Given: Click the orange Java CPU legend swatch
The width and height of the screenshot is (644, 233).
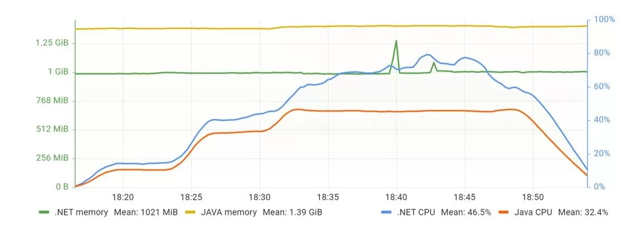Looking at the screenshot, I should pos(503,212).
